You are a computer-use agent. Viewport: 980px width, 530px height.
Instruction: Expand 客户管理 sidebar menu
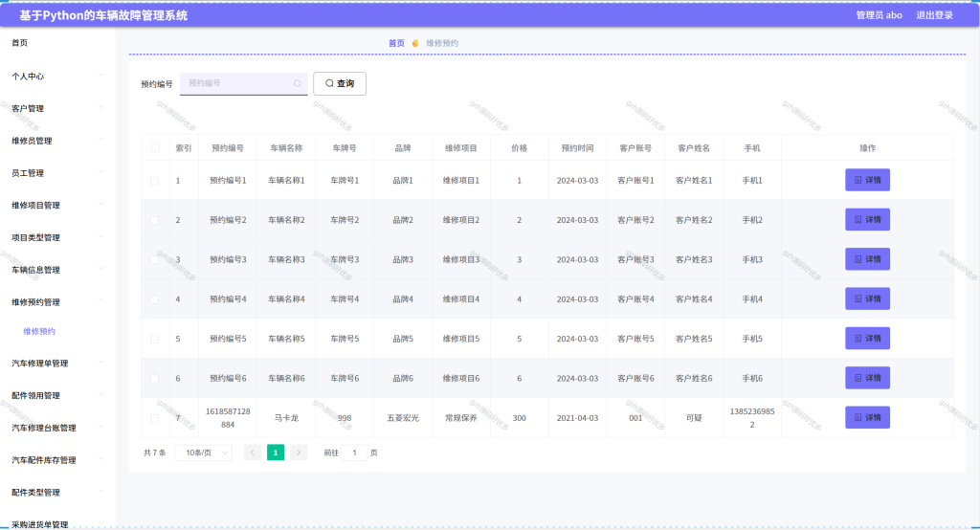point(57,108)
